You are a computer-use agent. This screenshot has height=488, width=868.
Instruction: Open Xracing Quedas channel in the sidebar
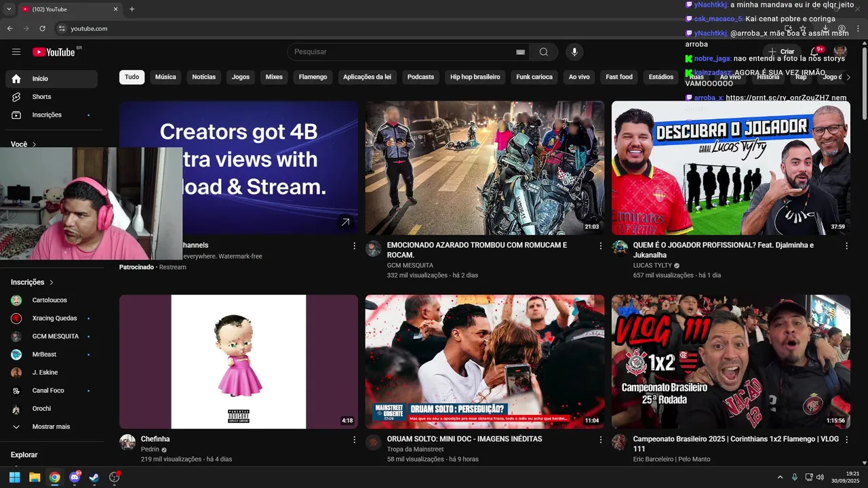tap(52, 319)
